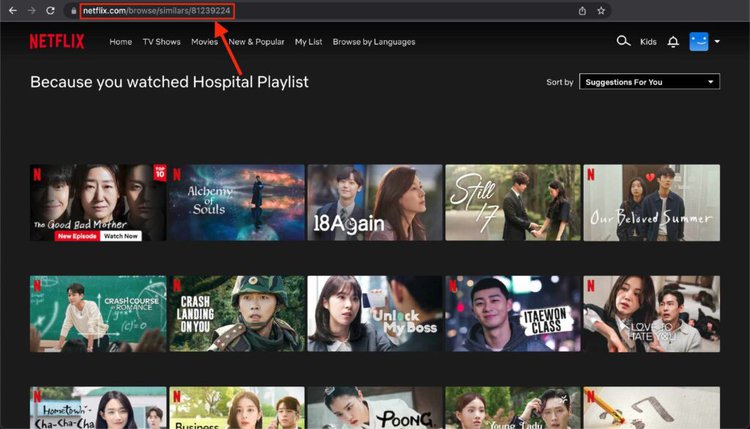Screen dimensions: 750x429
Task: Open the Movies menu item
Action: pyautogui.click(x=204, y=42)
